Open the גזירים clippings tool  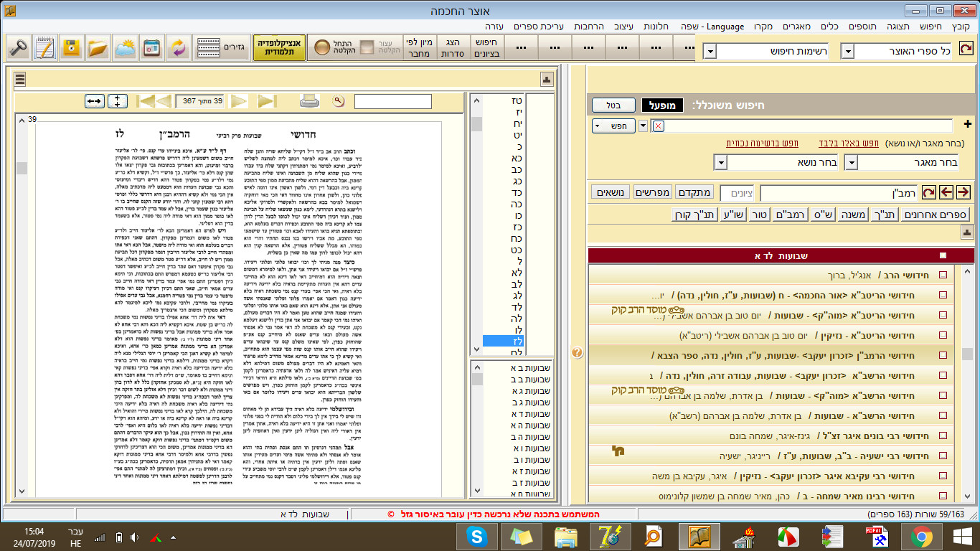click(221, 48)
